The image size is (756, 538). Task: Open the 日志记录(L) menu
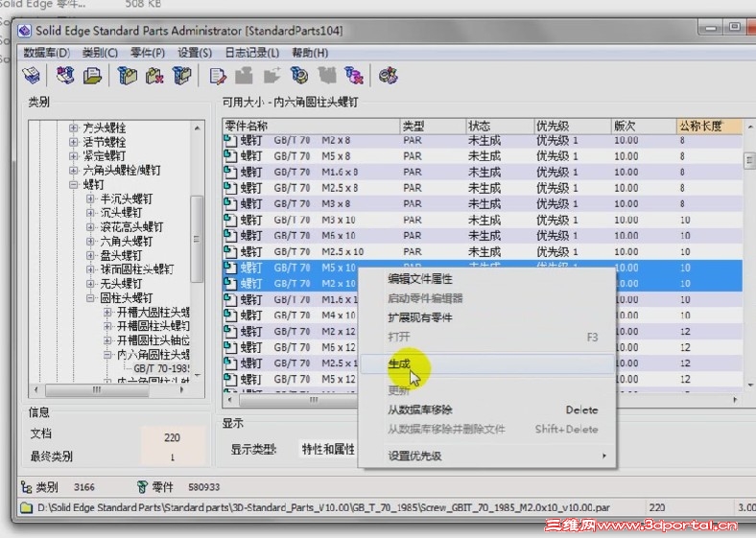251,53
